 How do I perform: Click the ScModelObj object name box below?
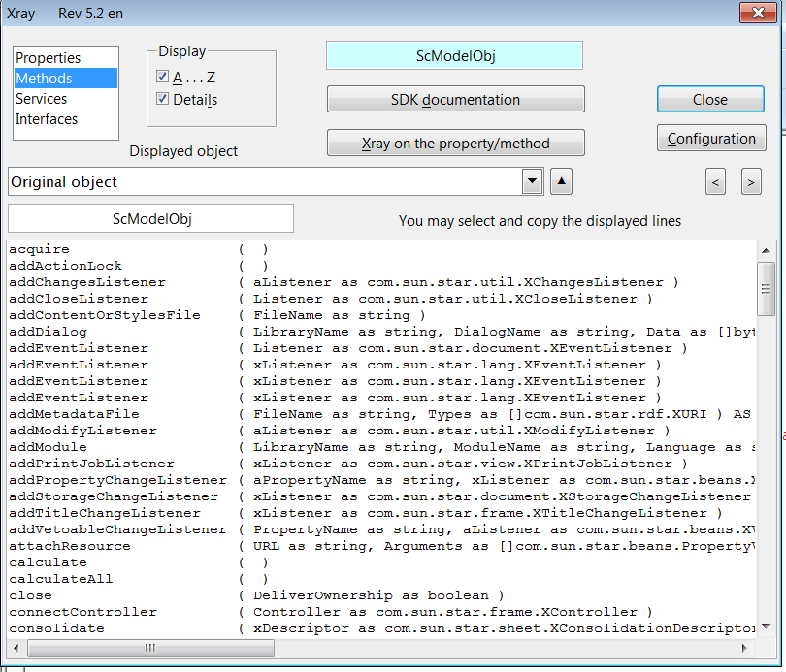150,218
